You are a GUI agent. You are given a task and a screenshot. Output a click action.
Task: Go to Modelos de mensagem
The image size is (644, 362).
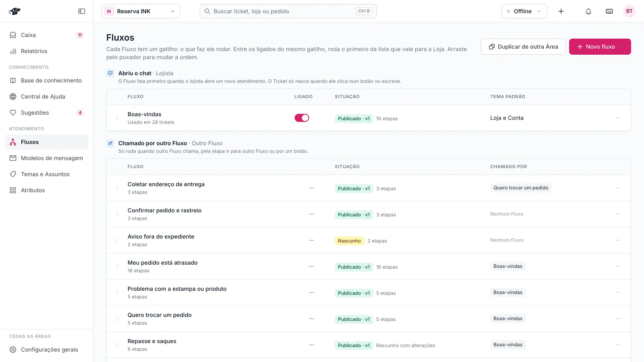[x=47, y=158]
